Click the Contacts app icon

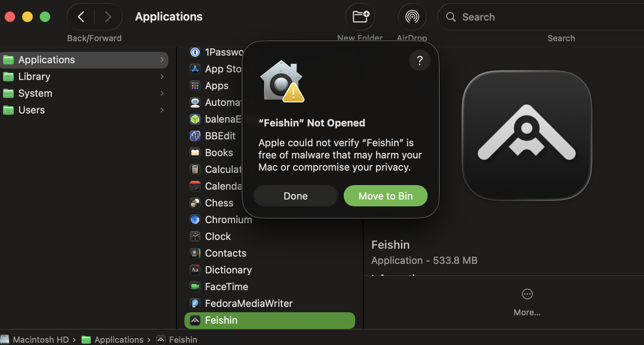(195, 253)
